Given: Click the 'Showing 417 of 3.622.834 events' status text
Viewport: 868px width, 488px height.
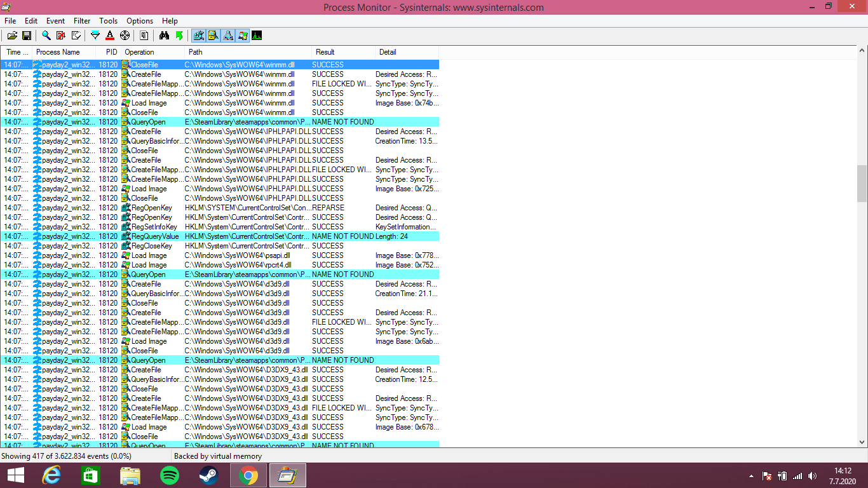Looking at the screenshot, I should [66, 456].
